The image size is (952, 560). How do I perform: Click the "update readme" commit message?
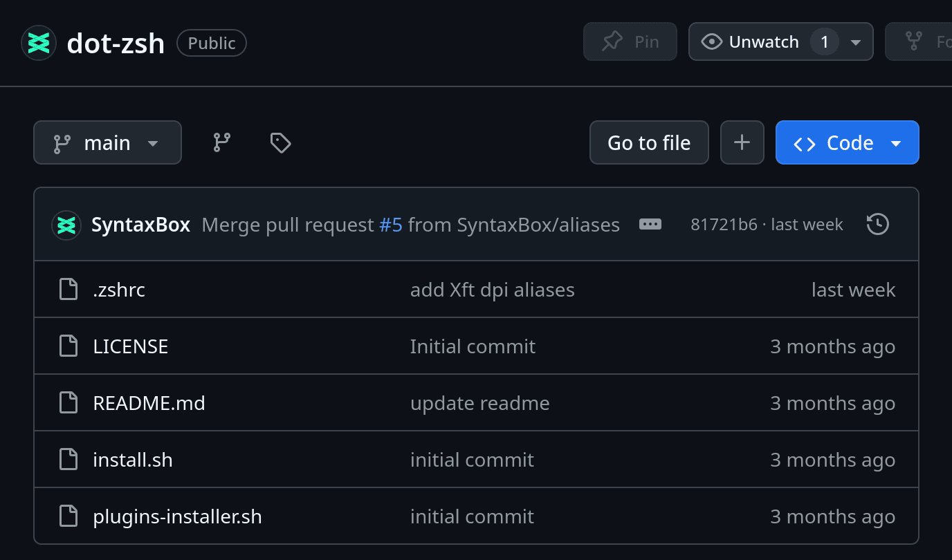pos(479,403)
